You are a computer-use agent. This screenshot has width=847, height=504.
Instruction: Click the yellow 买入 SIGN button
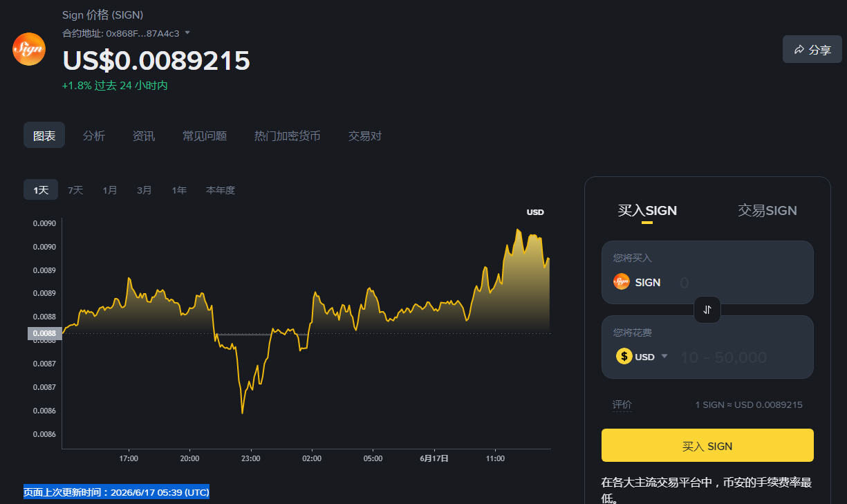point(707,445)
